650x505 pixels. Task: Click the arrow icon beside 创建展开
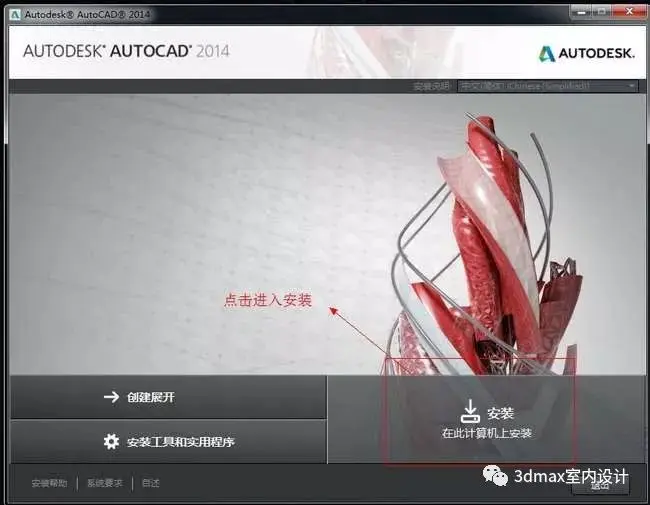coord(111,397)
